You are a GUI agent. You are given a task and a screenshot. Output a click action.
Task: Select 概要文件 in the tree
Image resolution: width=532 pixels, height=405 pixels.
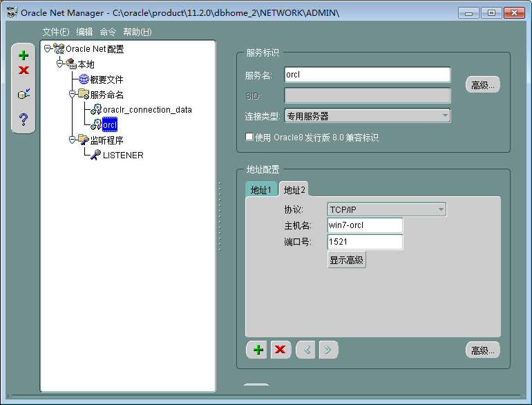coord(106,79)
